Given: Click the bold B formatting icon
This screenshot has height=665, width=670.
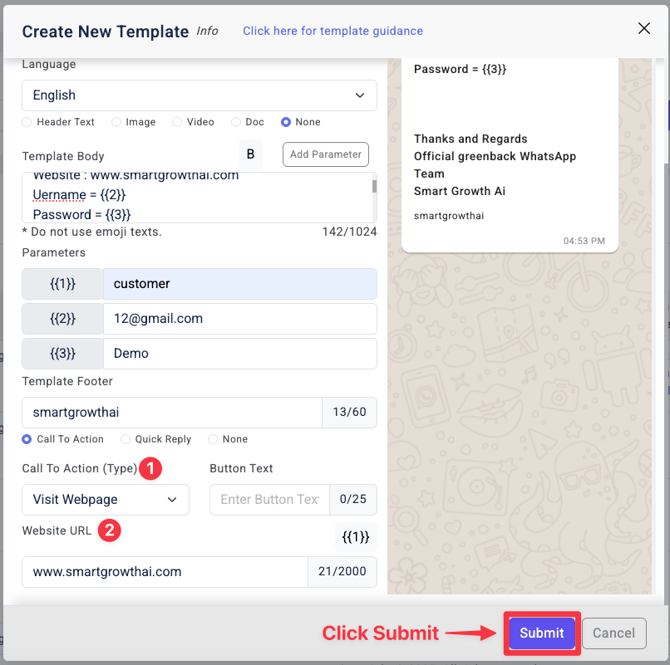Looking at the screenshot, I should pos(250,154).
